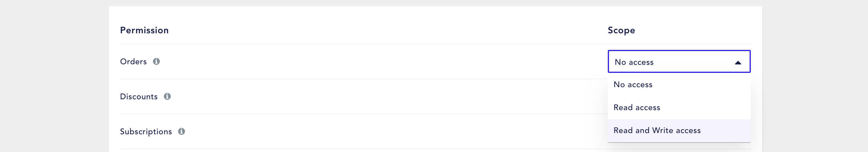Click the selected "No access" value in combo box

click(x=634, y=62)
